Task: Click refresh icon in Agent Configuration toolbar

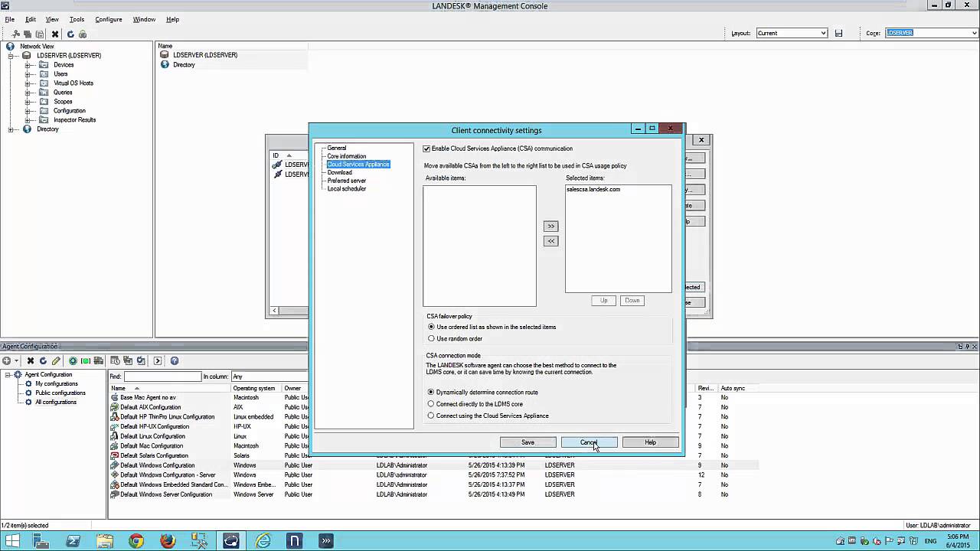Action: click(x=43, y=360)
